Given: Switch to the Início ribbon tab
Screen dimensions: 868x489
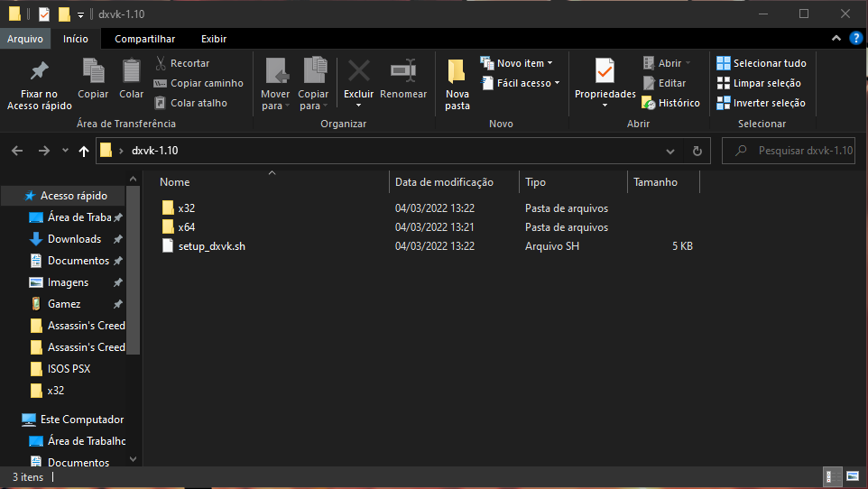Looking at the screenshot, I should point(75,39).
